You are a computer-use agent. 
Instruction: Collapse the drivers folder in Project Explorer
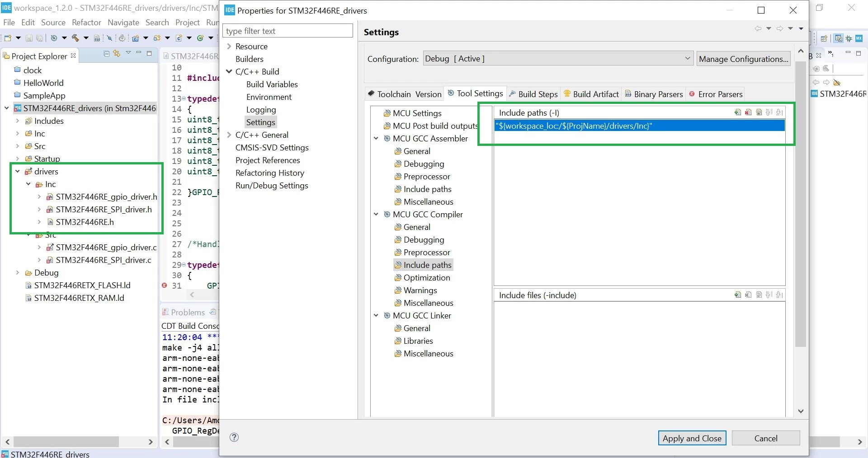coord(18,172)
